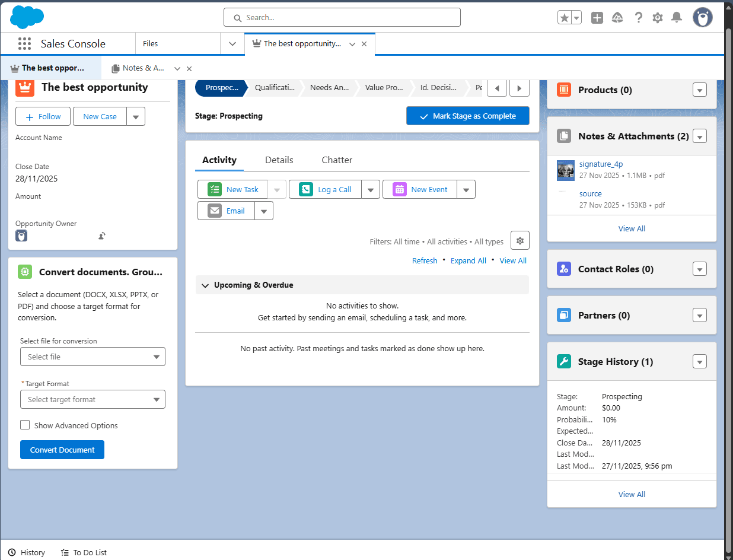Click the change owner icon

[x=102, y=236]
